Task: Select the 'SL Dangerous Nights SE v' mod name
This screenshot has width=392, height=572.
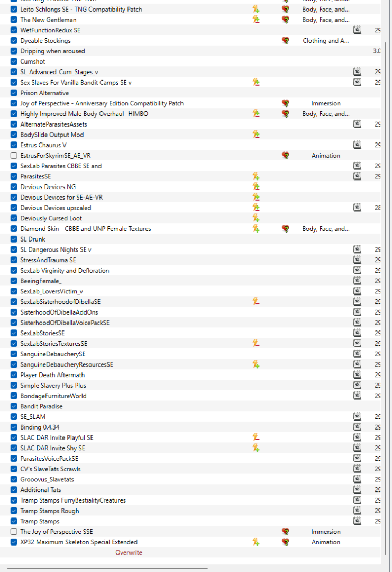Action: [56, 249]
